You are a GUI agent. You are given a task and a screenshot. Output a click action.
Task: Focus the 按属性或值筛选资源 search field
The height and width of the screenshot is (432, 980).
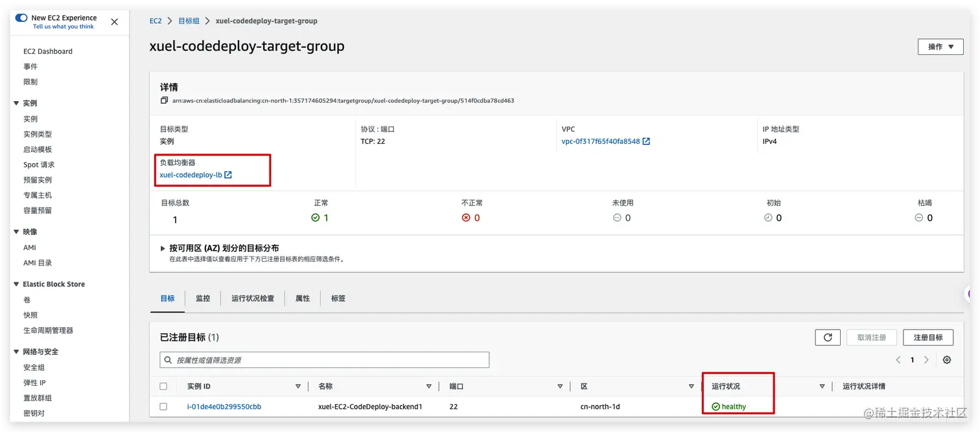(325, 360)
